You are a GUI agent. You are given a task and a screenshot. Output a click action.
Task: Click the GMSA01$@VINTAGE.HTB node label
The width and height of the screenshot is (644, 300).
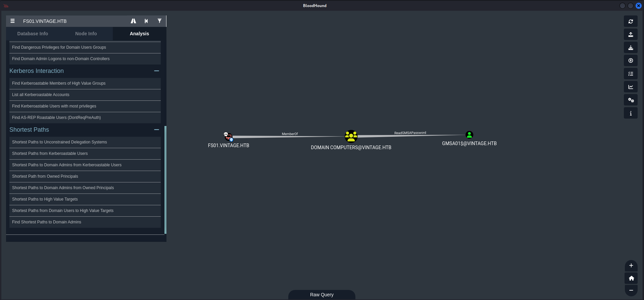(469, 143)
